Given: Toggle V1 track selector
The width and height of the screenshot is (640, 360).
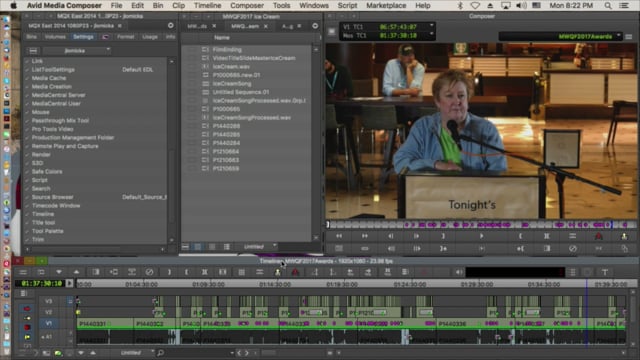Looking at the screenshot, I should (49, 323).
